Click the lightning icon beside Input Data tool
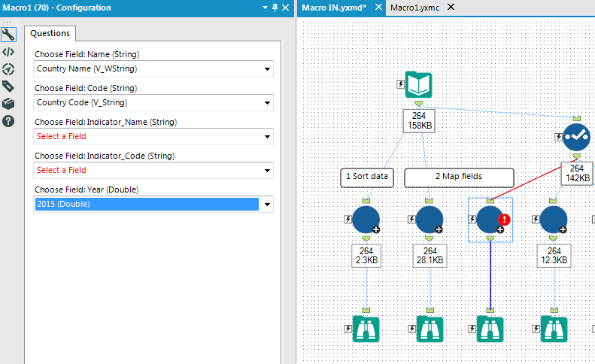Image resolution: width=595 pixels, height=364 pixels. pos(401,84)
